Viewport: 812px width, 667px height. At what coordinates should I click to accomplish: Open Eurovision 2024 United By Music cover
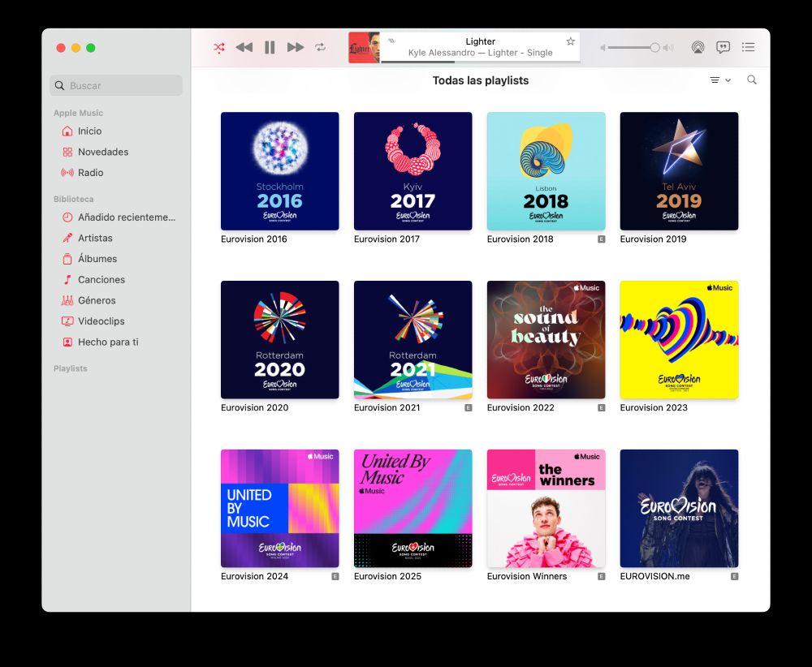[x=279, y=509]
